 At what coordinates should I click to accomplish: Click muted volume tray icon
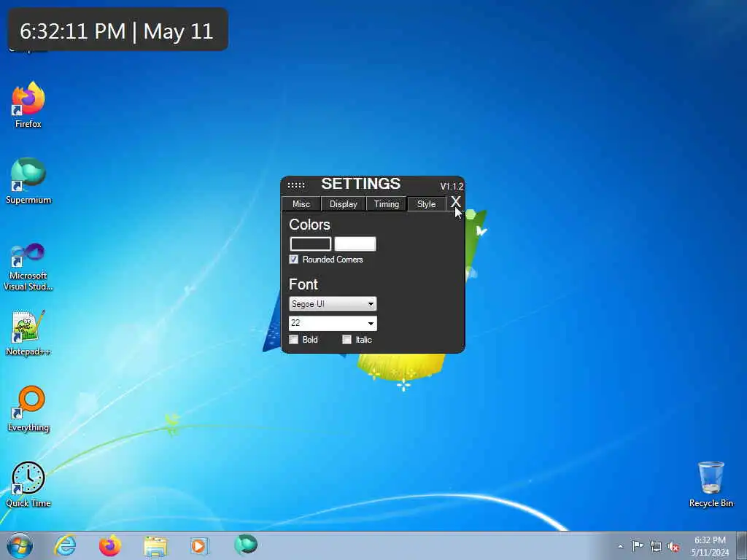pos(673,546)
